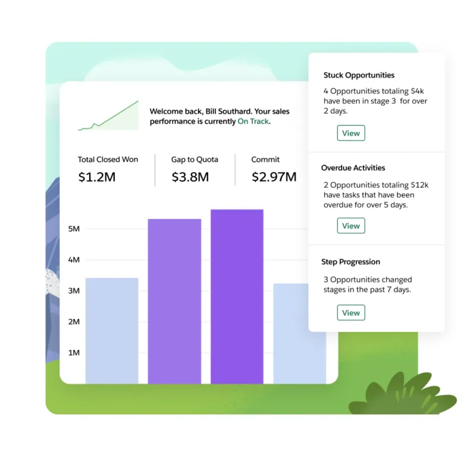
Task: Select the Total Closed Won $1.2M metric
Action: click(108, 170)
